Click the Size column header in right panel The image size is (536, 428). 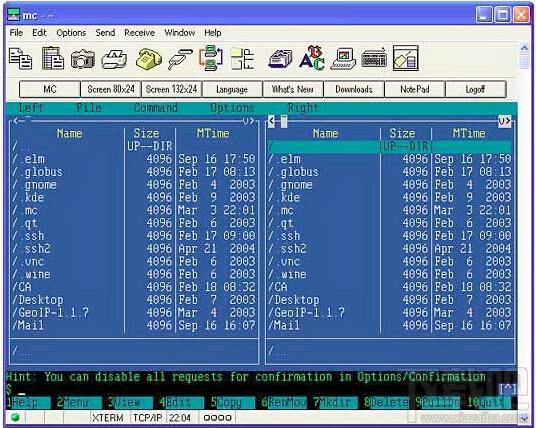[402, 133]
